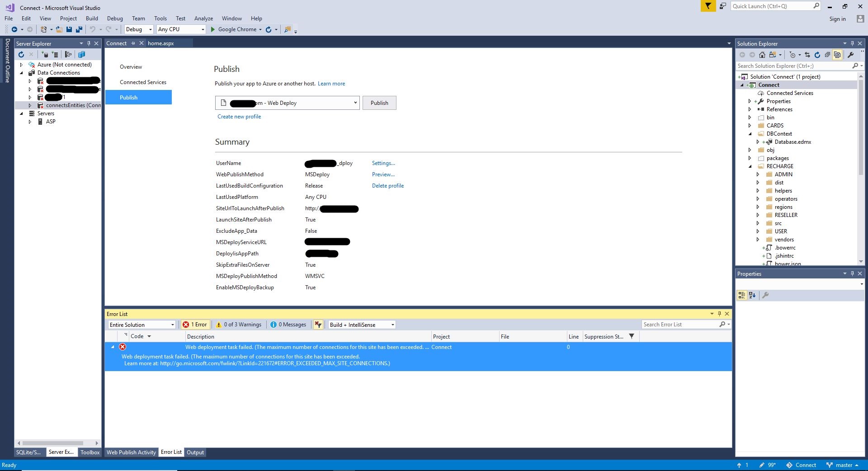Expand the CARDS folder
The height and width of the screenshot is (471, 868).
(750, 126)
